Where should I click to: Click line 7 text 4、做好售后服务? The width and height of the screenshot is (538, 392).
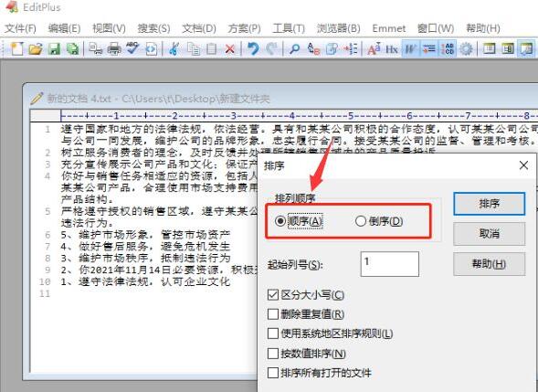pyautogui.click(x=145, y=247)
